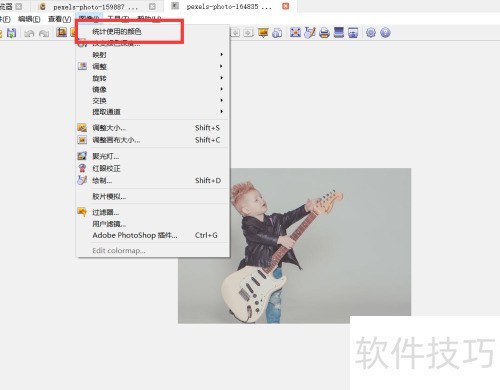Screen dimensions: 500x390
Task: Choose 调整大小... menu entry
Action: (153, 128)
